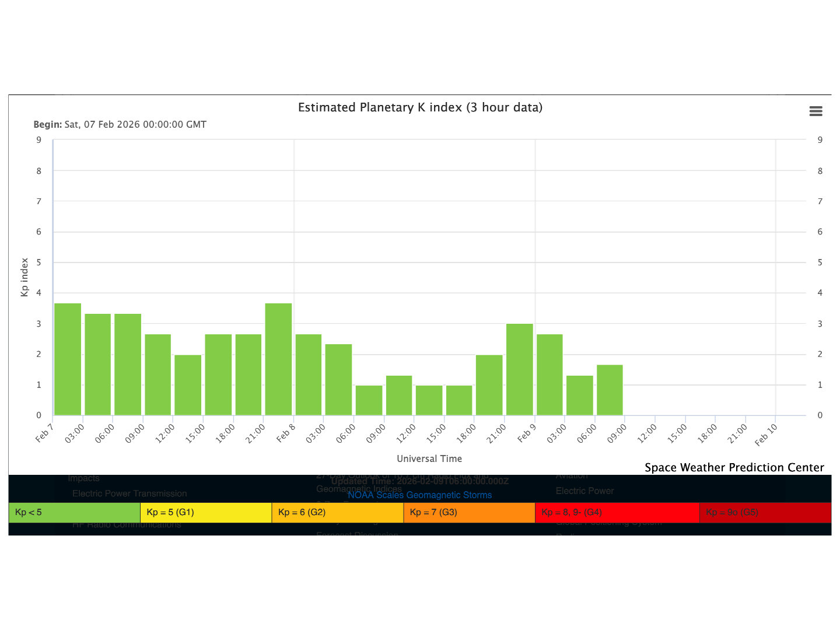Select the last bar at Feb 9 06:00
Viewport: 840px width, 630px height.
[x=610, y=390]
